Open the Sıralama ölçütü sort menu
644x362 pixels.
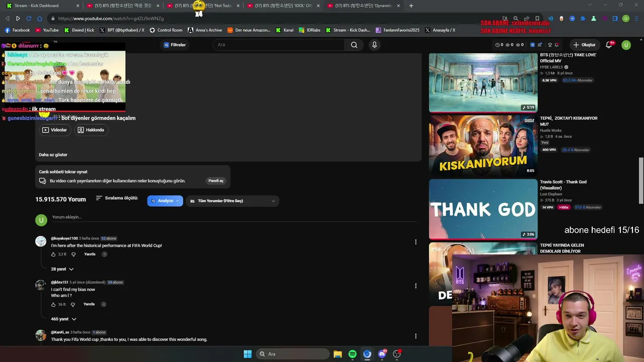point(117,198)
